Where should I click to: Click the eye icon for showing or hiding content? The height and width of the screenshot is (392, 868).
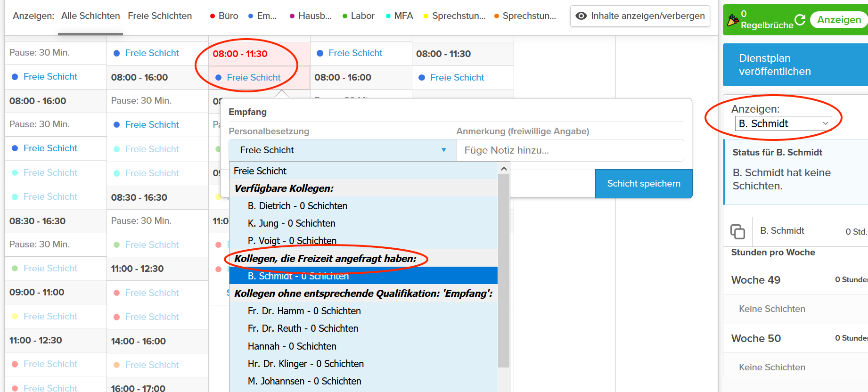pos(581,16)
